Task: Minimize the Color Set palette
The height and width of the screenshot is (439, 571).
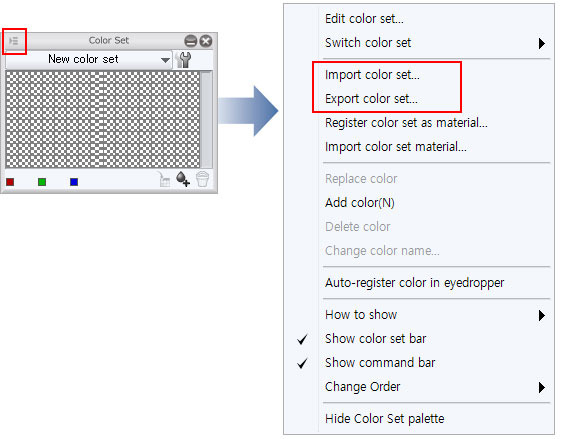Action: [x=190, y=41]
